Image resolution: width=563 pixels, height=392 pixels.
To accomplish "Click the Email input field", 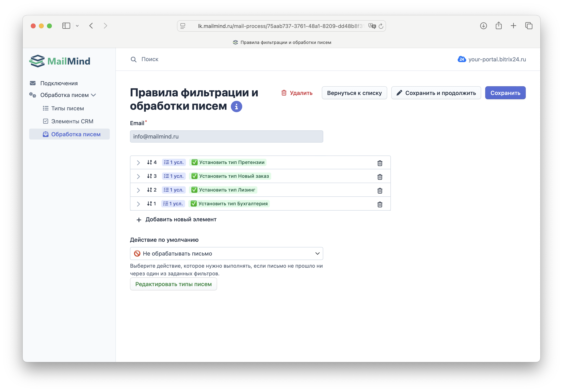I will click(226, 136).
